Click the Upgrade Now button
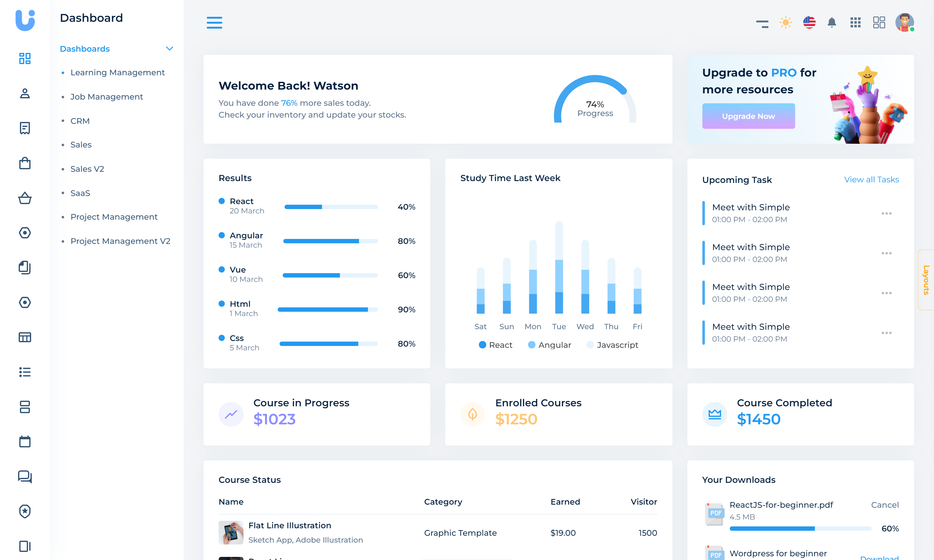 pos(748,116)
